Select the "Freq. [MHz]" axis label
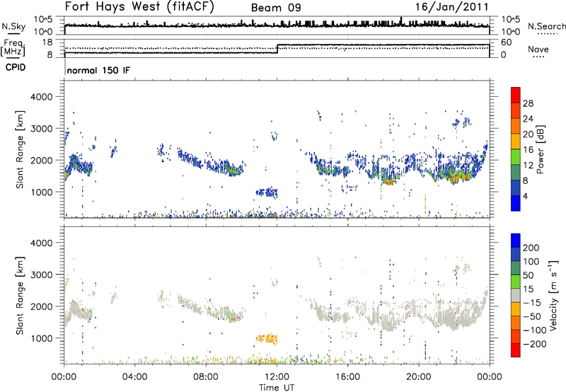 pyautogui.click(x=13, y=47)
